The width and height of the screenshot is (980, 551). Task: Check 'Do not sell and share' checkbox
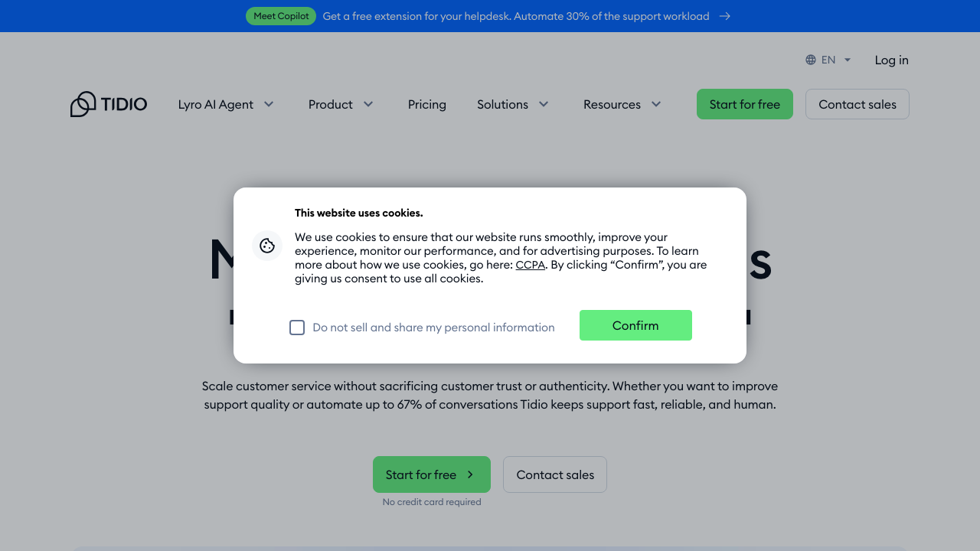297,328
